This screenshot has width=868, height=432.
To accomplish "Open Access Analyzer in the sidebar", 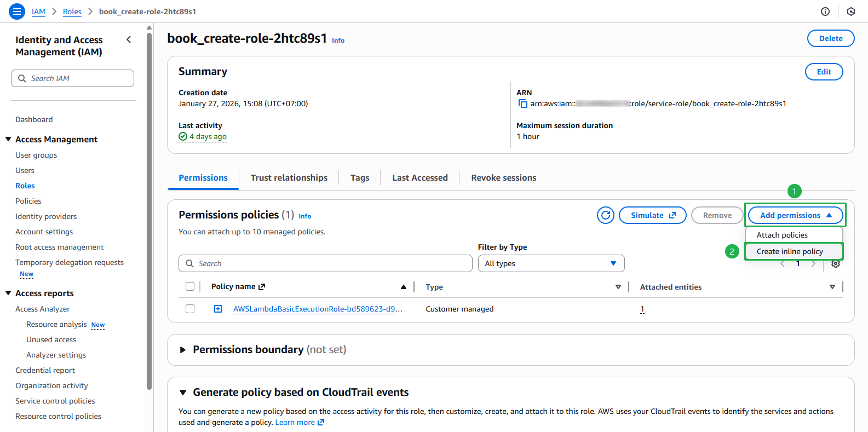I will coord(43,309).
